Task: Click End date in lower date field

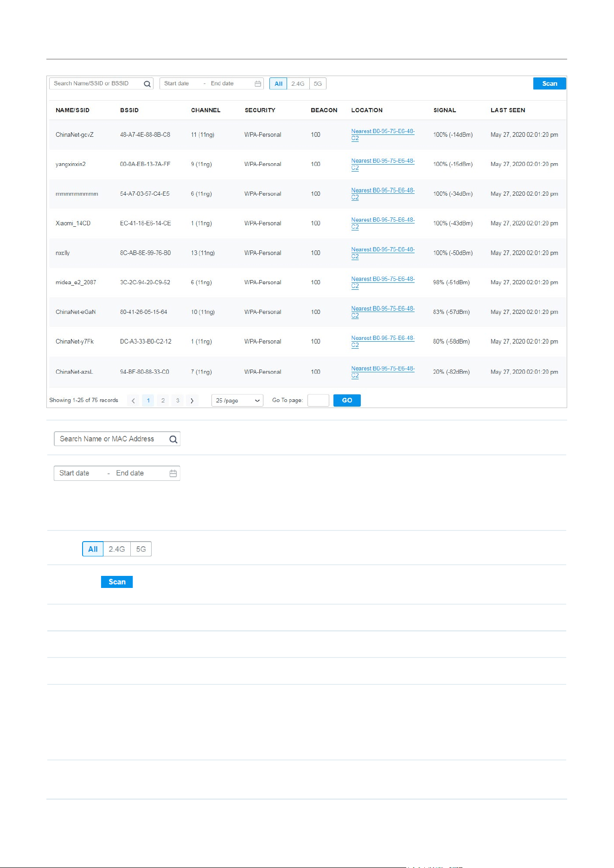Action: [x=130, y=473]
